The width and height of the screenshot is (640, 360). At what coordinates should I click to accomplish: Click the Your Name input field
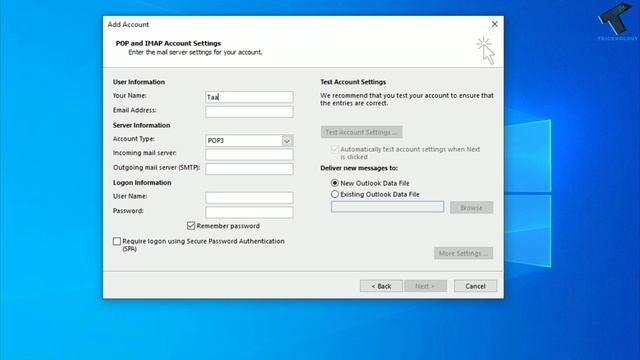coord(249,97)
